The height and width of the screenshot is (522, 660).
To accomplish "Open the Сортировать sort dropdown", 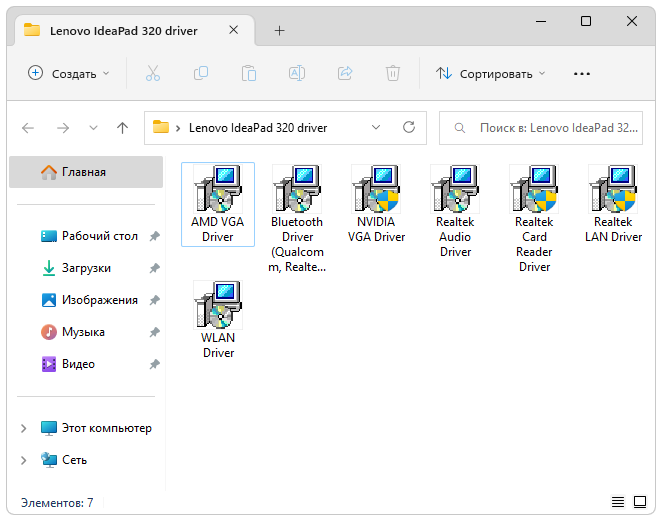I will tap(491, 73).
